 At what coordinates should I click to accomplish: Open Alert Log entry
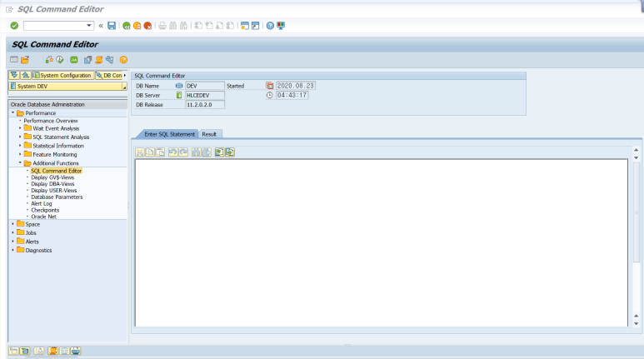42,204
